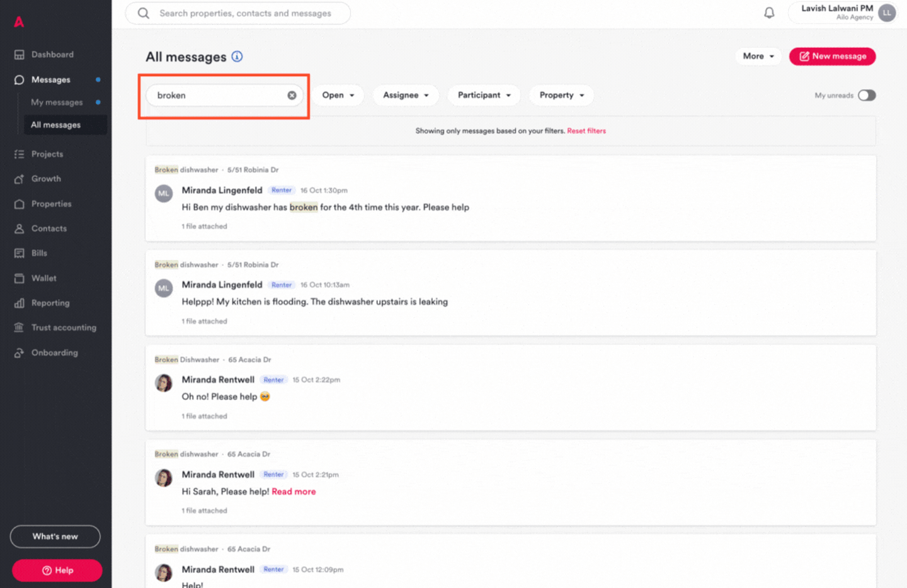The image size is (907, 588).
Task: Clear the 'broken' search text
Action: pos(292,96)
